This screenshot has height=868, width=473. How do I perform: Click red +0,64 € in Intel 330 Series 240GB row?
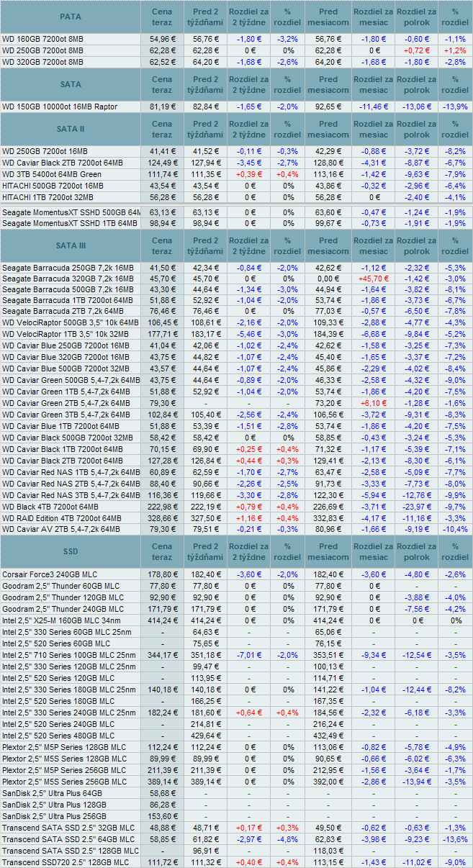pyautogui.click(x=248, y=712)
